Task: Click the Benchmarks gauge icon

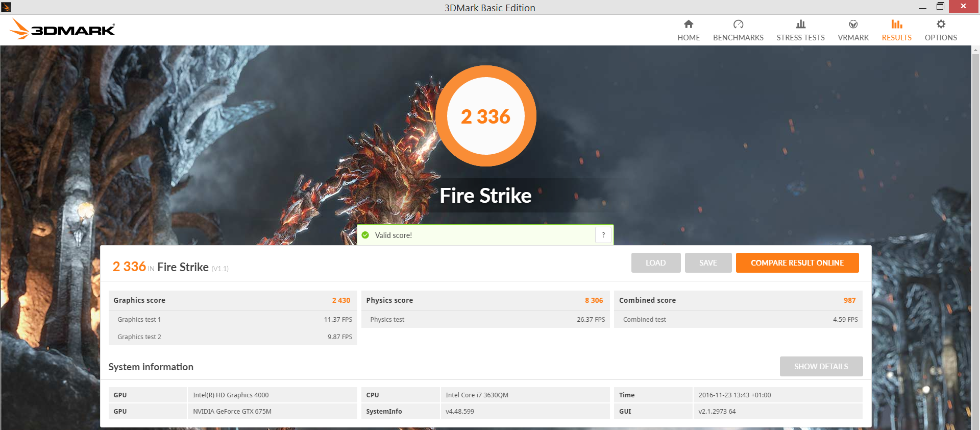Action: tap(738, 24)
